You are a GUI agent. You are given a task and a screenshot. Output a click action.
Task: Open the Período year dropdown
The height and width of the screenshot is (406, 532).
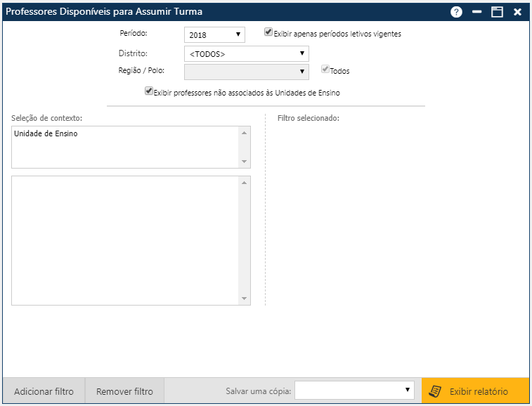[214, 34]
